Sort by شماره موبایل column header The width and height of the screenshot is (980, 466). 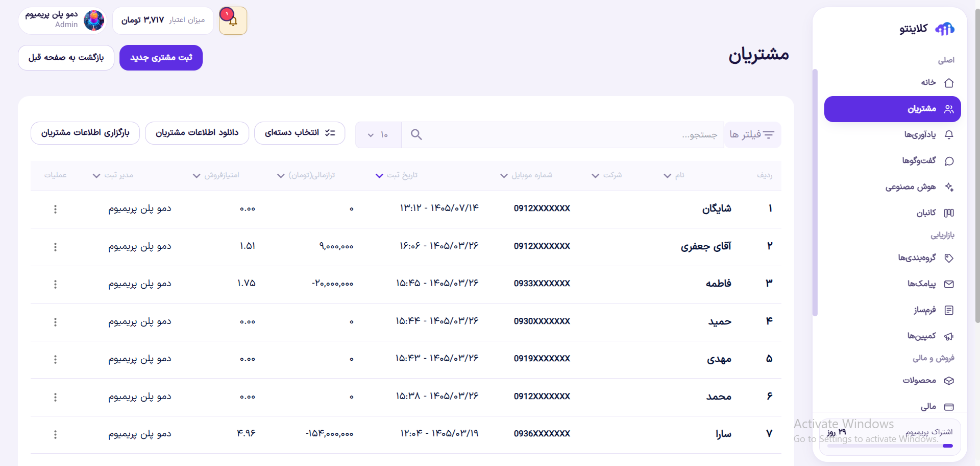pos(526,175)
